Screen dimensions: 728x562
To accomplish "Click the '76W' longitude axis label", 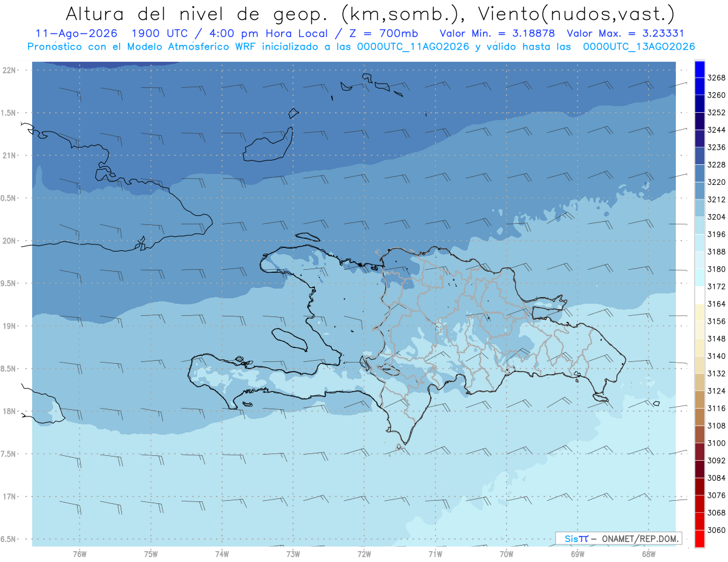I will (x=79, y=554).
